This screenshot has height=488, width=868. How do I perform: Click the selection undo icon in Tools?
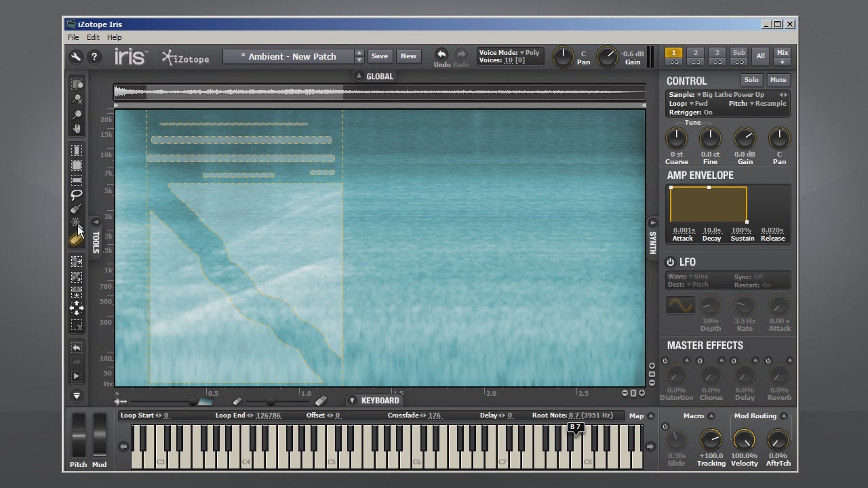[x=77, y=347]
